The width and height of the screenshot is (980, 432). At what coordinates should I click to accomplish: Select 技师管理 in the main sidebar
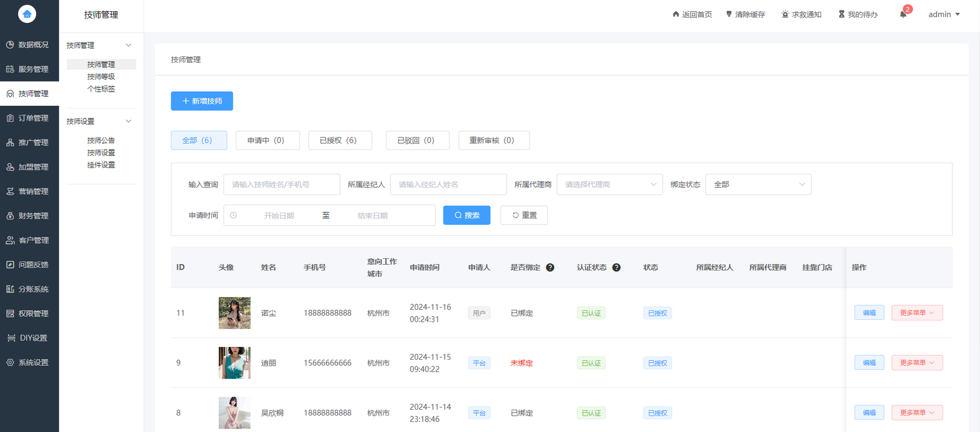coord(29,94)
